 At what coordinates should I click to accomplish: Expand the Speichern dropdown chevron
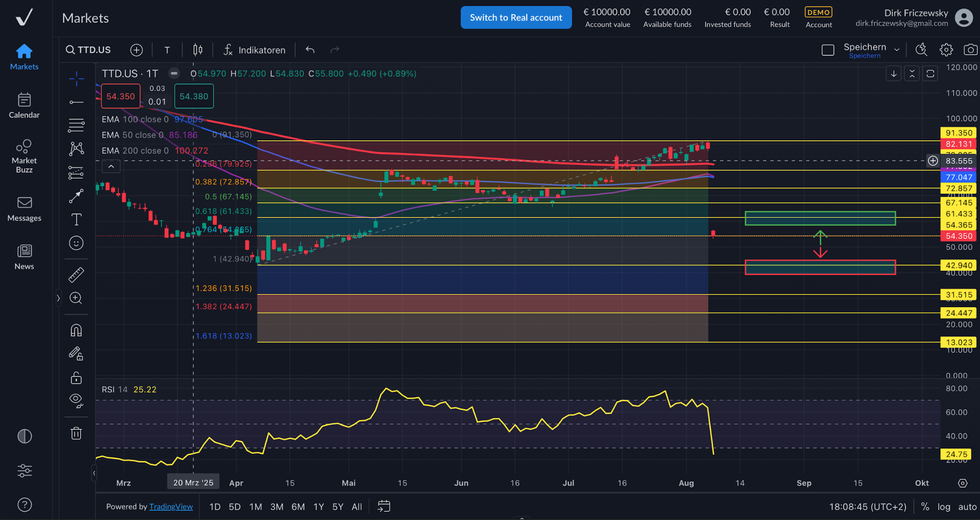[897, 49]
